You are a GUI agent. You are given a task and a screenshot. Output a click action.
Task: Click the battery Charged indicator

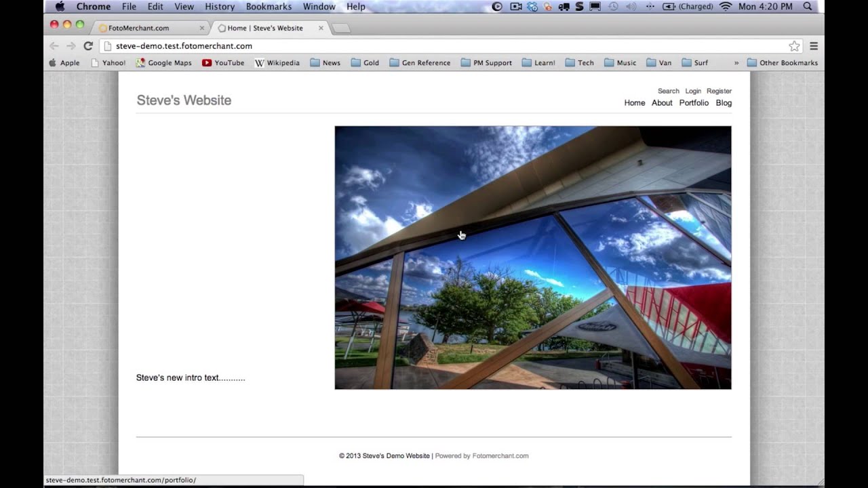point(688,6)
